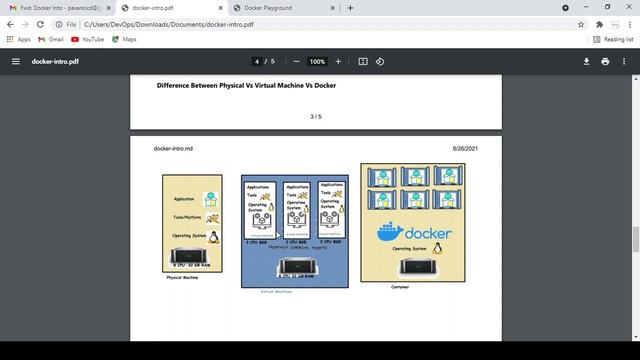Close the Gmail tab
This screenshot has height=360, width=640.
click(x=109, y=8)
